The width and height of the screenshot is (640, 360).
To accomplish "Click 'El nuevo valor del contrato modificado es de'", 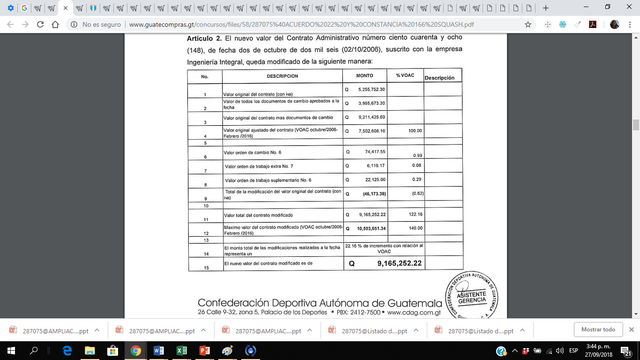I will pyautogui.click(x=268, y=263).
